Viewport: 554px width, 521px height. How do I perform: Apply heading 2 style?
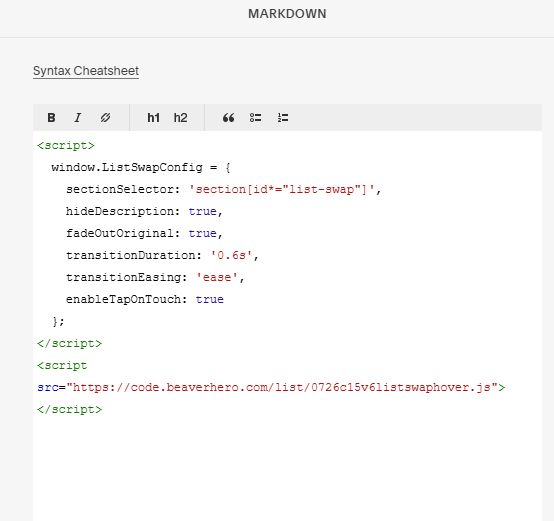(181, 118)
